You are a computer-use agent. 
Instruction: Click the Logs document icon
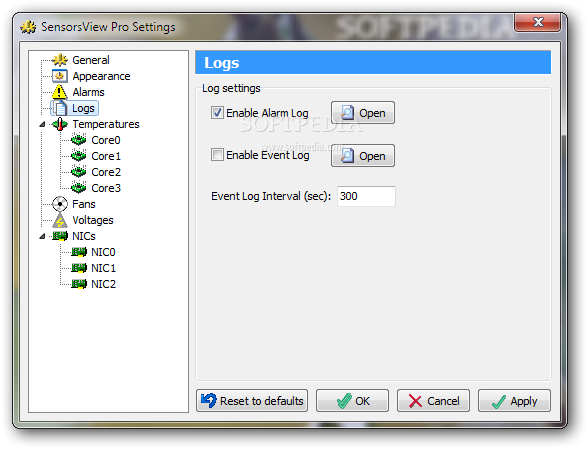pos(60,108)
